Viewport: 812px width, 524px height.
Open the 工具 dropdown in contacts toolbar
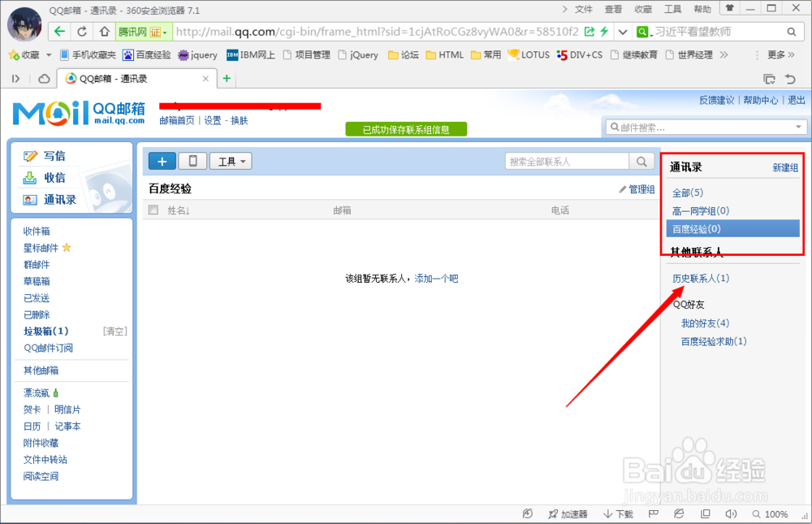(231, 161)
